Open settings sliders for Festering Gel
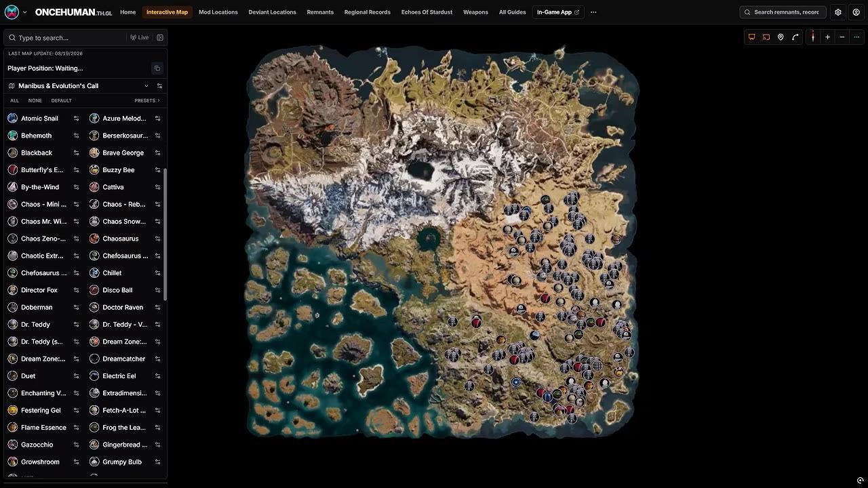Image resolution: width=868 pixels, height=488 pixels. pyautogui.click(x=76, y=411)
